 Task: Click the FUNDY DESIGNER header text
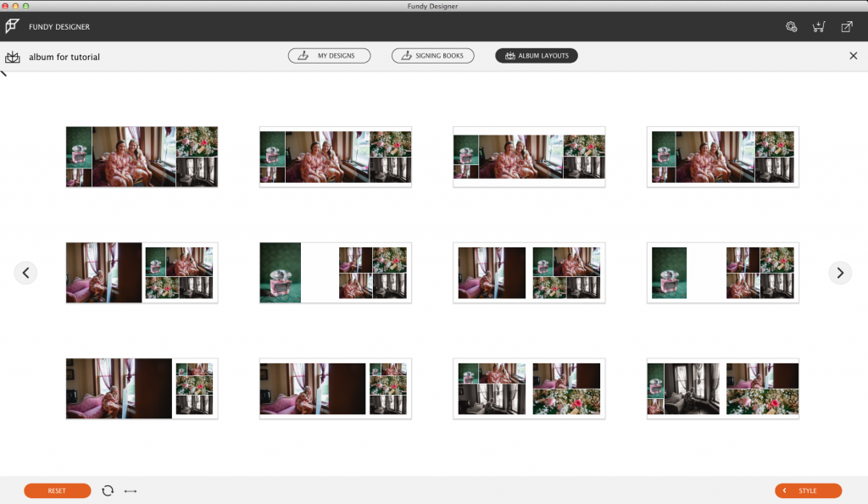pos(59,26)
